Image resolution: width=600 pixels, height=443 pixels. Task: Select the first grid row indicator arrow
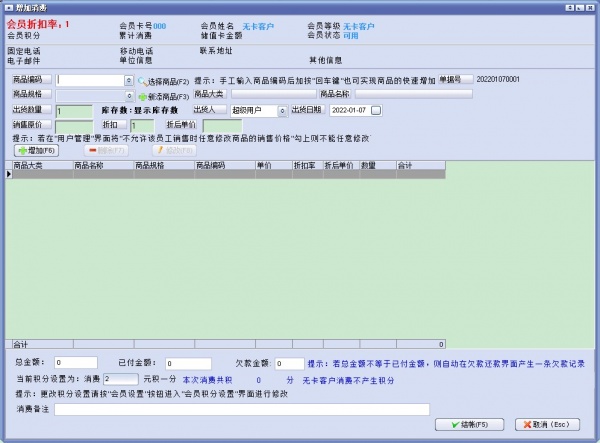[8, 174]
